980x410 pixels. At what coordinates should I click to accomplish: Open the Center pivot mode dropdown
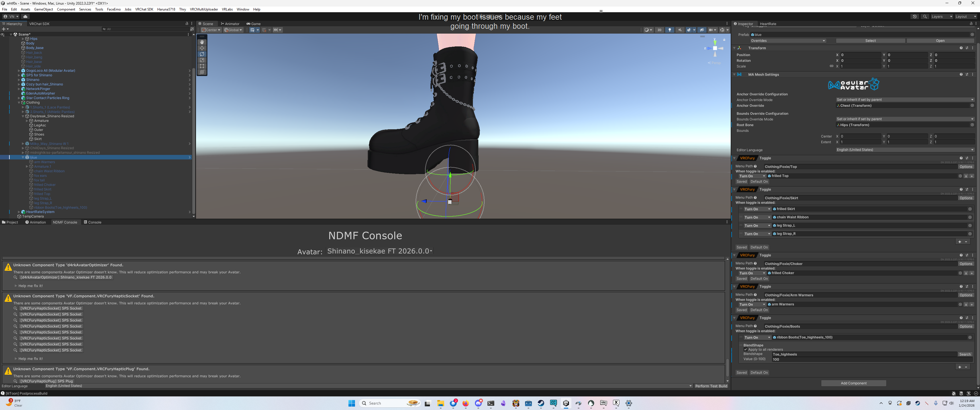211,30
